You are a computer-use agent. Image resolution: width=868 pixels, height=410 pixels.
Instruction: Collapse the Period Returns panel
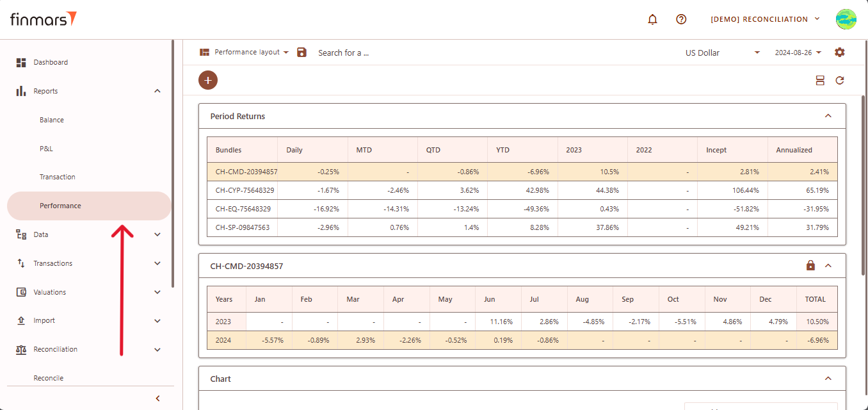pyautogui.click(x=828, y=116)
